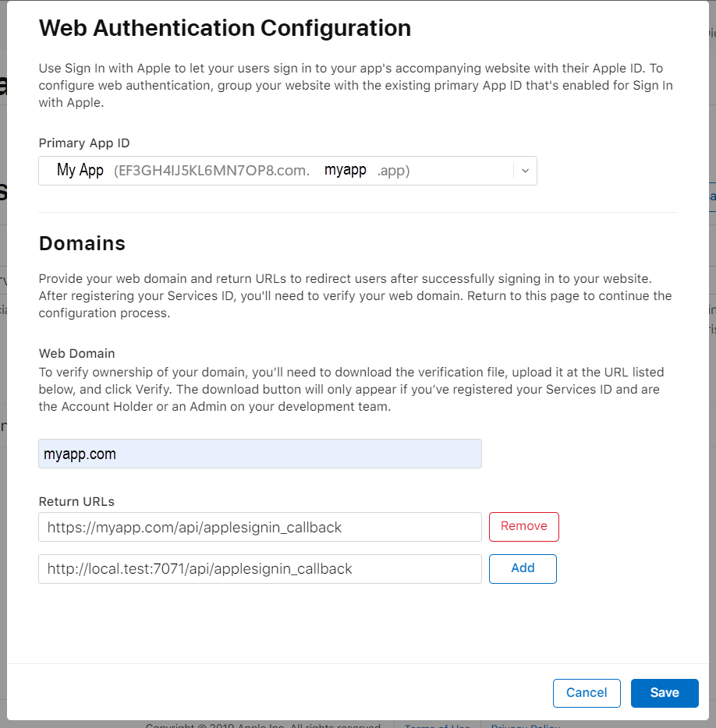Open the Terms of Use link

click(x=438, y=726)
